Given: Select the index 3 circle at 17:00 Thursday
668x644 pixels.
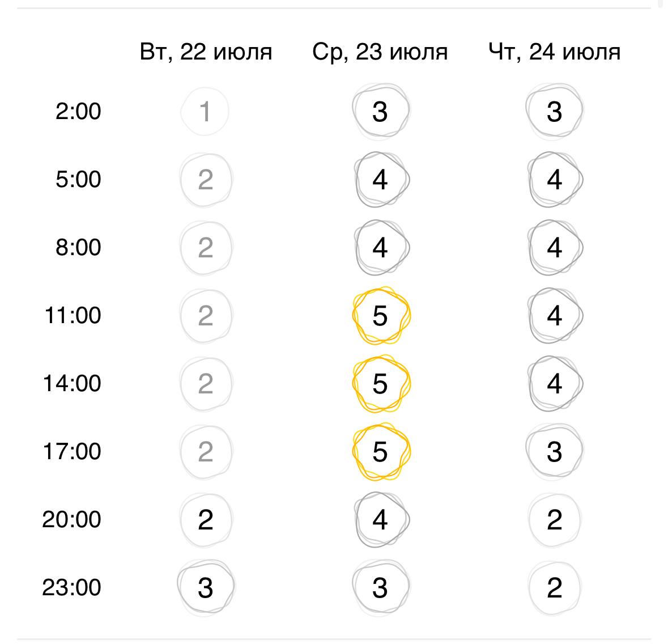Looking at the screenshot, I should click(555, 452).
